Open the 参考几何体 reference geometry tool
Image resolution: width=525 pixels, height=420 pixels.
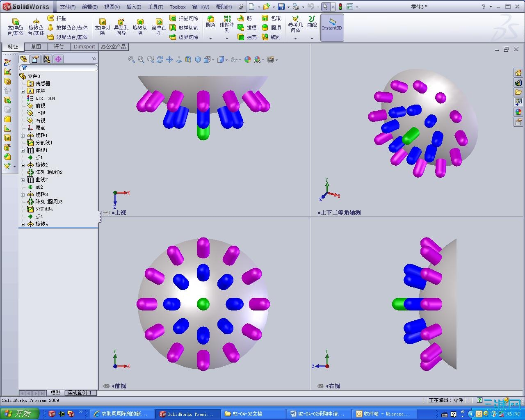(295, 24)
